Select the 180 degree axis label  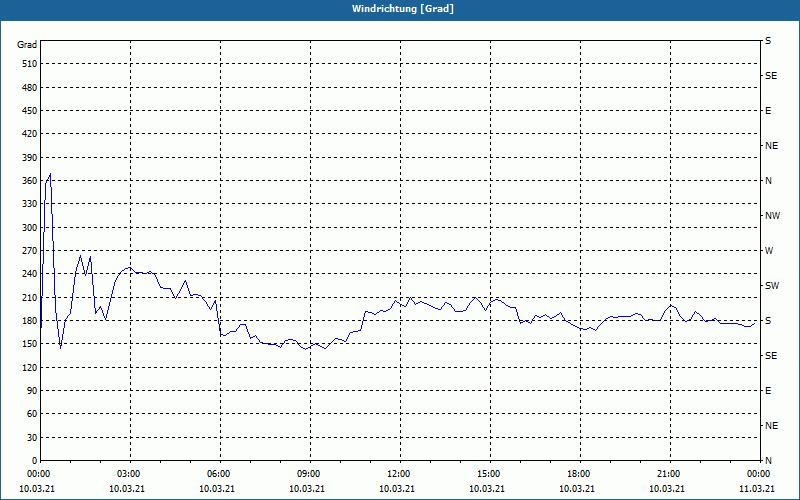tap(30, 321)
